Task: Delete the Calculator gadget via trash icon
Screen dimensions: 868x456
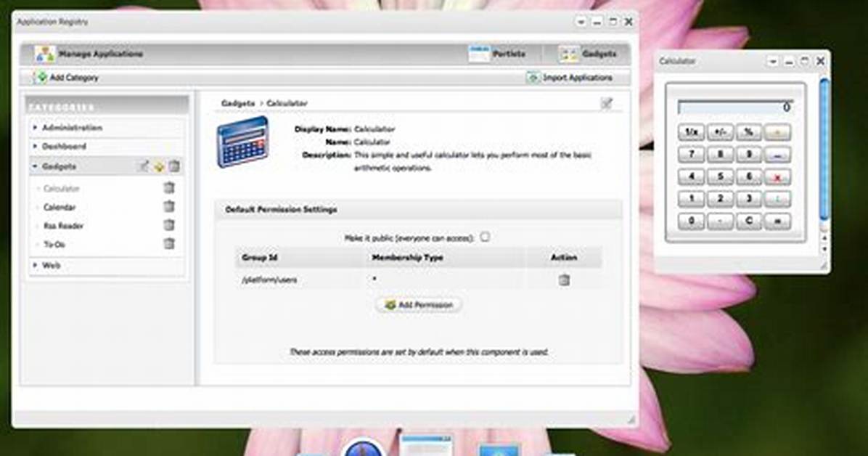Action: coord(169,188)
